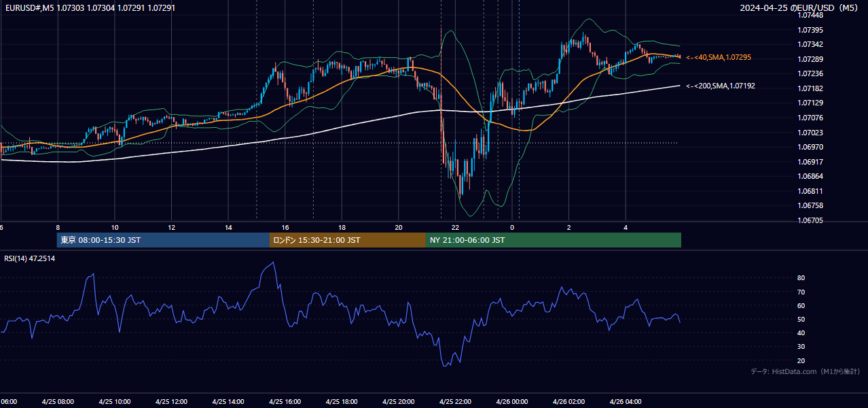Click the RSI 70 level label
Image resolution: width=868 pixels, height=408 pixels.
tap(801, 292)
